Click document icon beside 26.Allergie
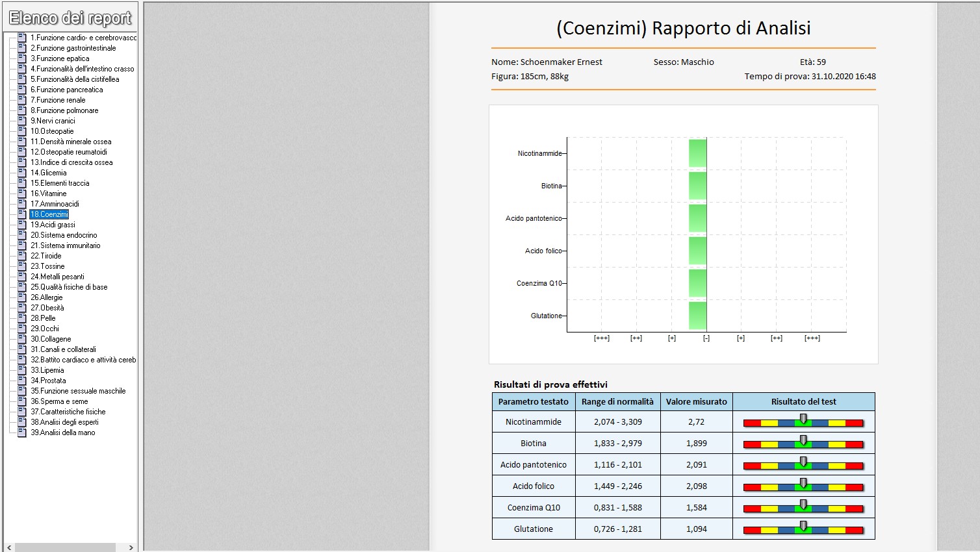 (22, 297)
